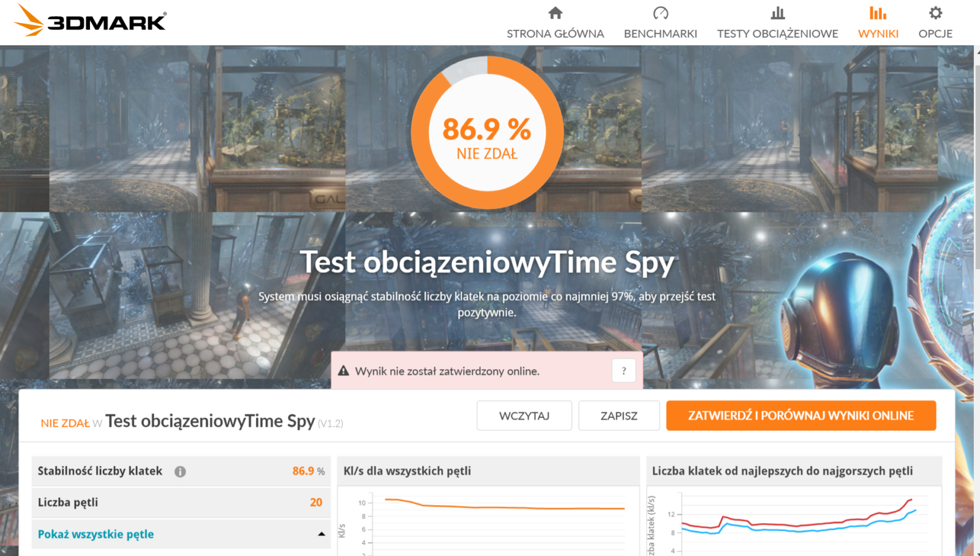Screen dimensions: 980x556
Task: Click the home icon for Strona Główna
Action: [x=555, y=13]
